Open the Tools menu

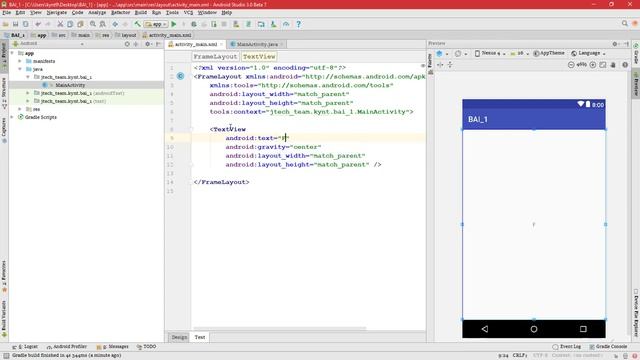click(172, 13)
